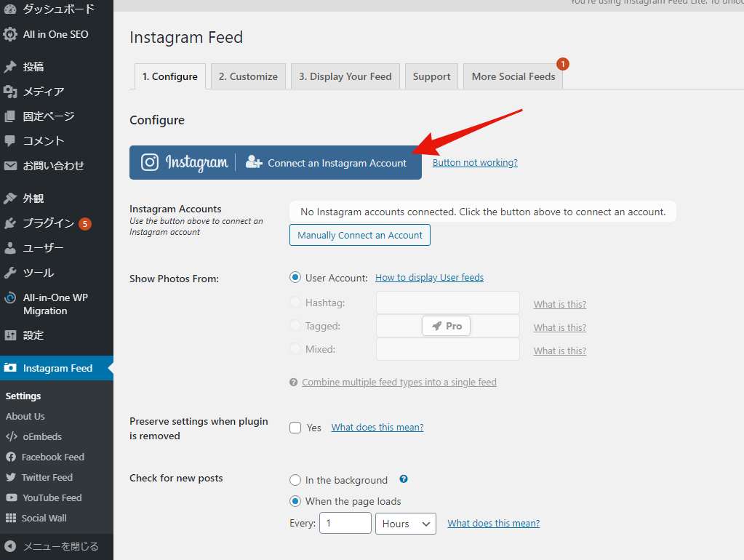The width and height of the screenshot is (744, 560).
Task: Click the All in One SEO gear icon
Action: (10, 34)
